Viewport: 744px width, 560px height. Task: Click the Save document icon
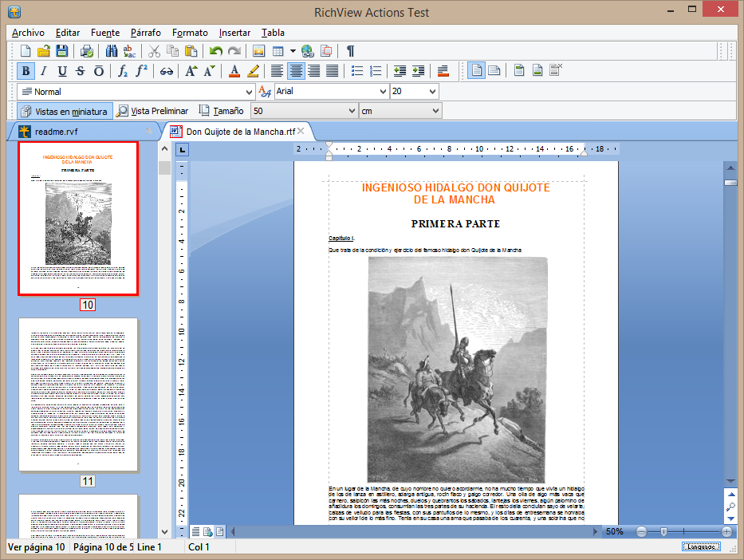(x=61, y=51)
